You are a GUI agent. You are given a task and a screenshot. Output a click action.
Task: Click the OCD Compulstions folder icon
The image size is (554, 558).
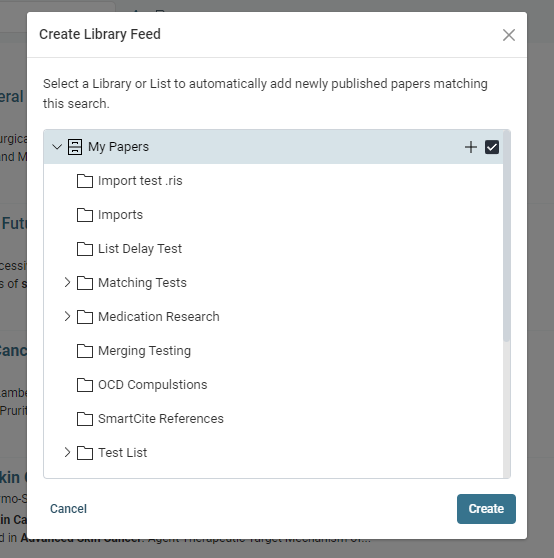[85, 385]
